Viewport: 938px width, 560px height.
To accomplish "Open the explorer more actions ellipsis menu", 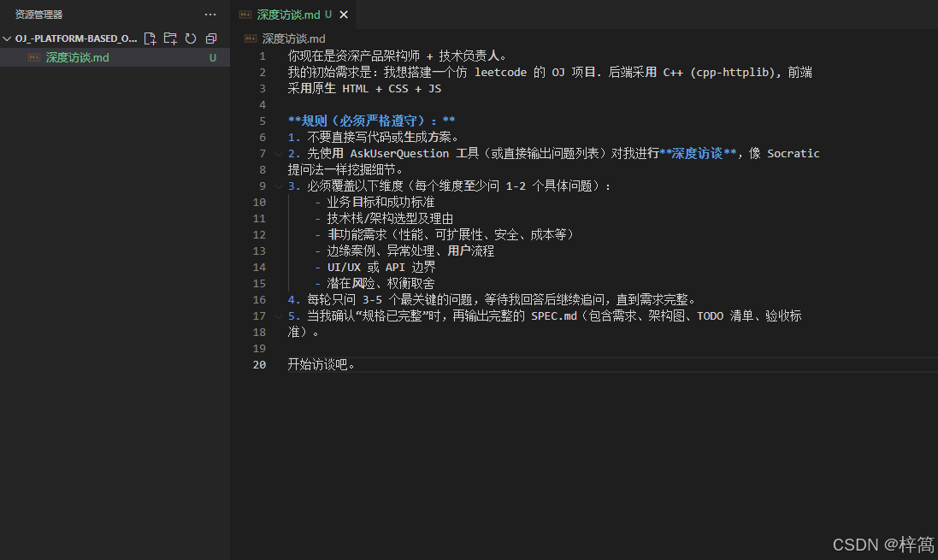I will point(210,15).
